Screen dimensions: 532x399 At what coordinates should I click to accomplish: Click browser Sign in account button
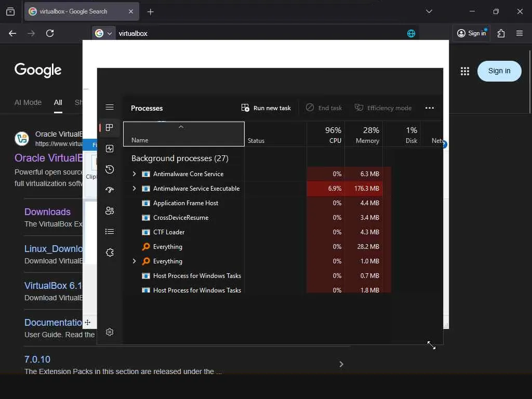(472, 33)
